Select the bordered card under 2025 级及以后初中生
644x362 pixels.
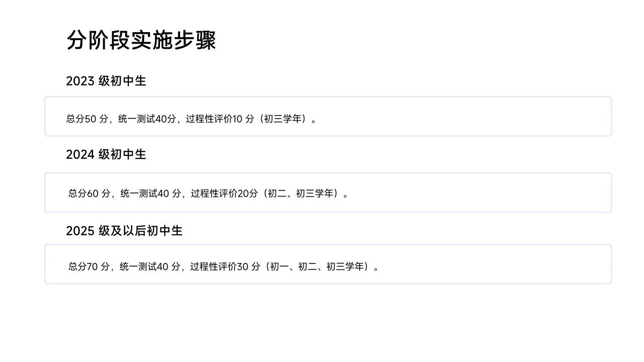pyautogui.click(x=328, y=264)
